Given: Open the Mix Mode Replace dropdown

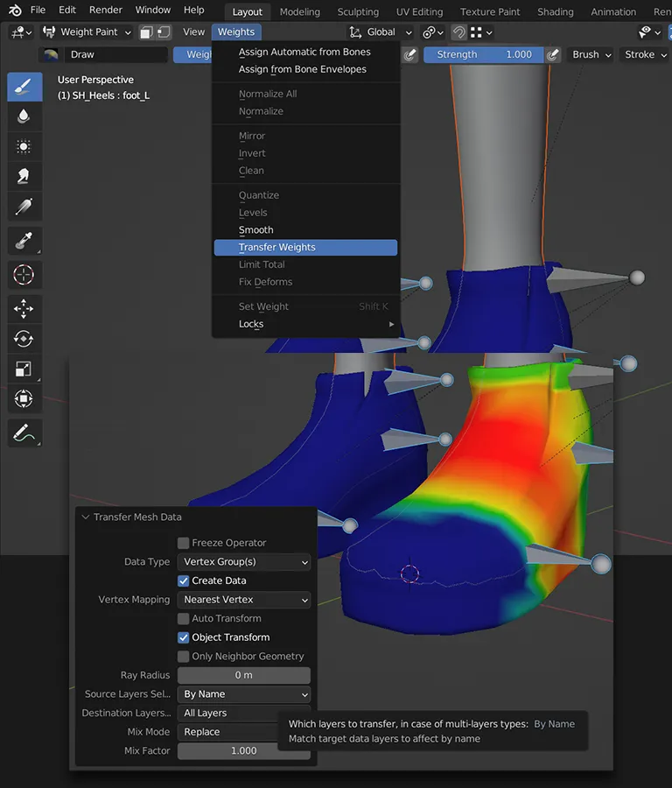Looking at the screenshot, I should coord(228,732).
